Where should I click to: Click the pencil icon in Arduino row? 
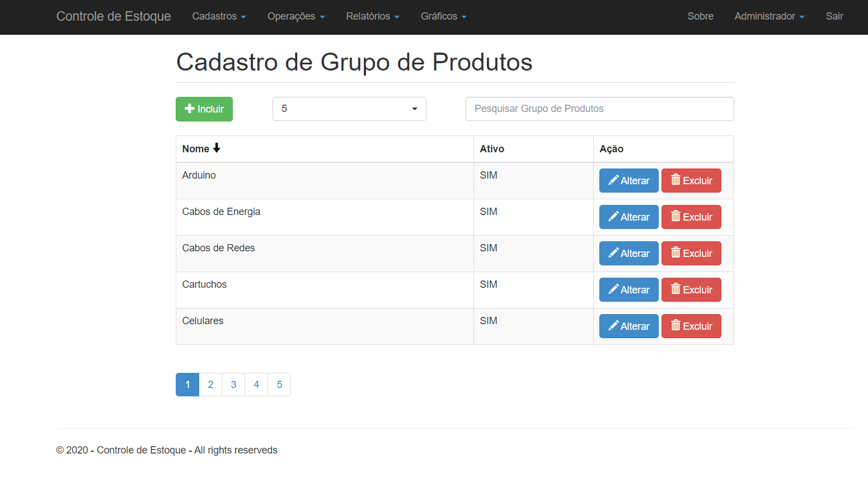click(613, 180)
